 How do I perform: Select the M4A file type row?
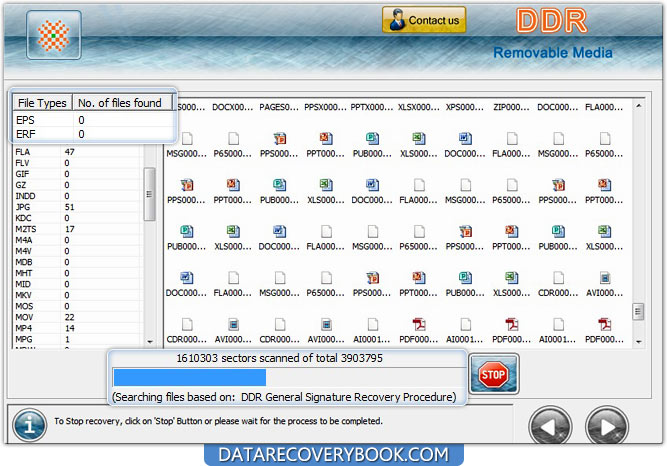coord(78,240)
